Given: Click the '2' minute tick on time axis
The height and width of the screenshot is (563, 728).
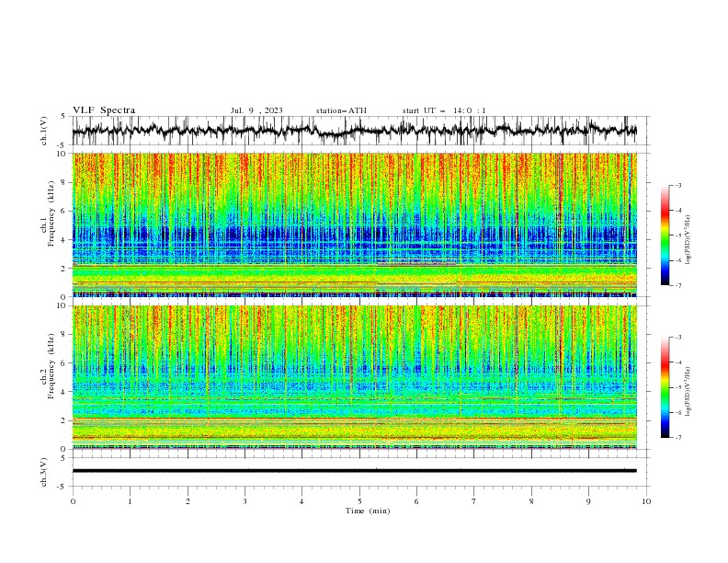Looking at the screenshot, I should point(188,501).
